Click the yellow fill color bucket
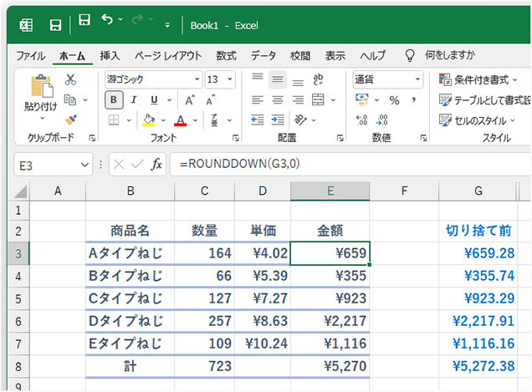The width and height of the screenshot is (532, 392). click(x=149, y=120)
